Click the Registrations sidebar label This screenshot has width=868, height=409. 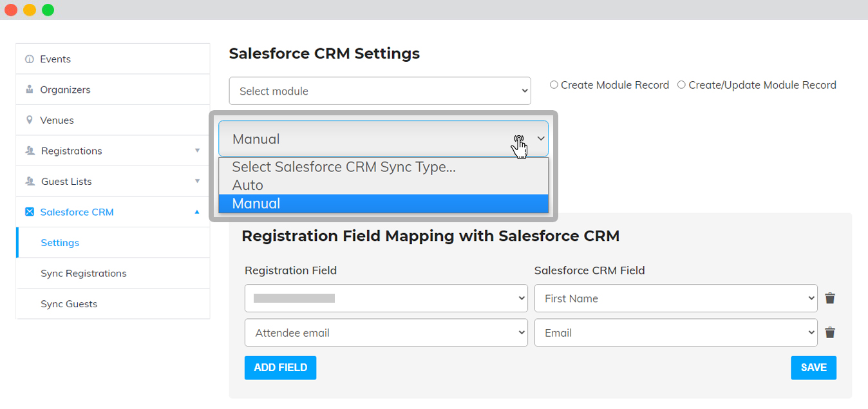pos(71,151)
